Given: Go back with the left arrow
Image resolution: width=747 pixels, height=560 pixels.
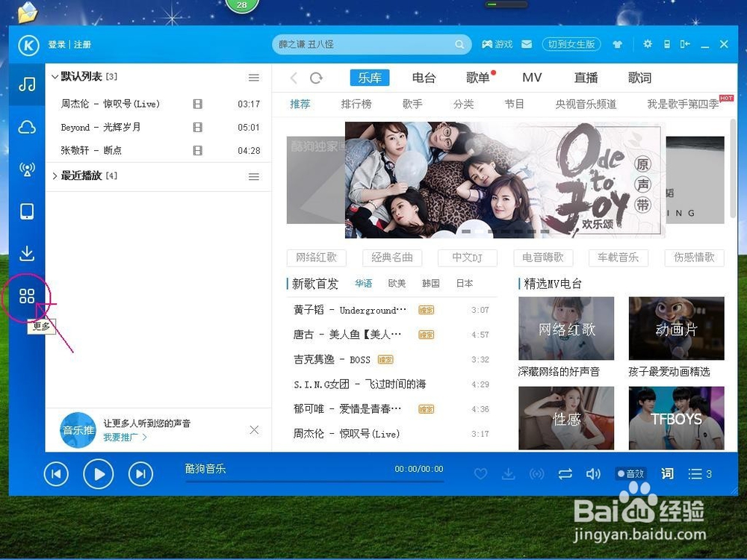Looking at the screenshot, I should (x=294, y=78).
